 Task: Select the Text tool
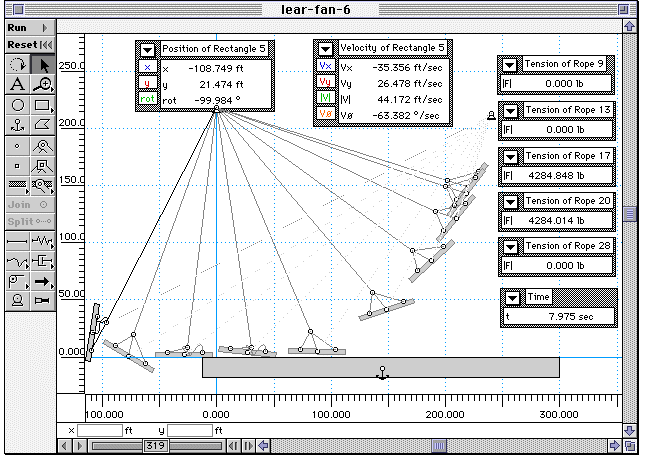point(17,85)
